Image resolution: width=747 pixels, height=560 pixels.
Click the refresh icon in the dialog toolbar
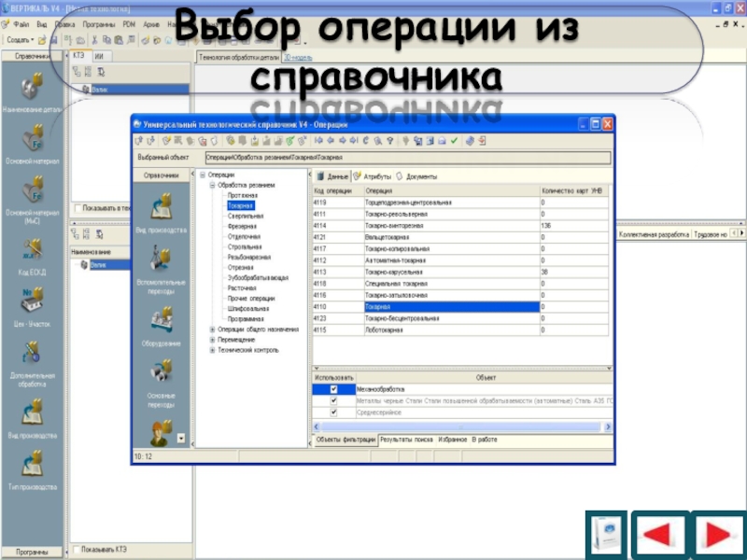pyautogui.click(x=366, y=141)
